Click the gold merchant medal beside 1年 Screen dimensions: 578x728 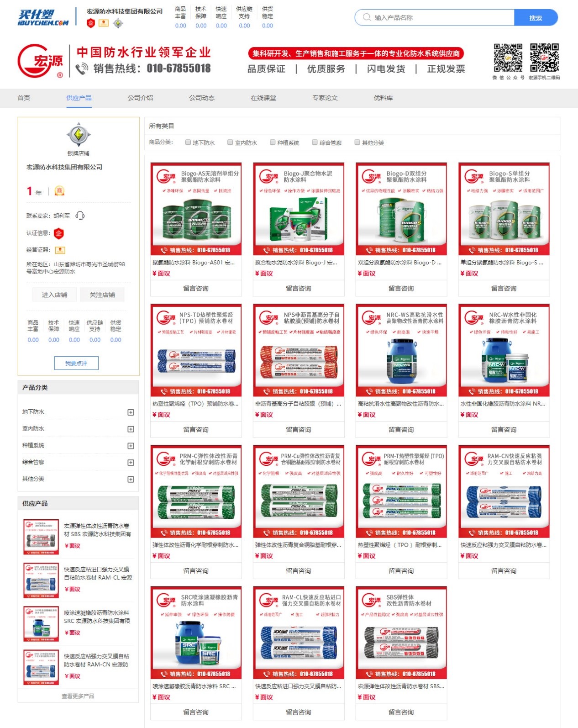tap(59, 191)
